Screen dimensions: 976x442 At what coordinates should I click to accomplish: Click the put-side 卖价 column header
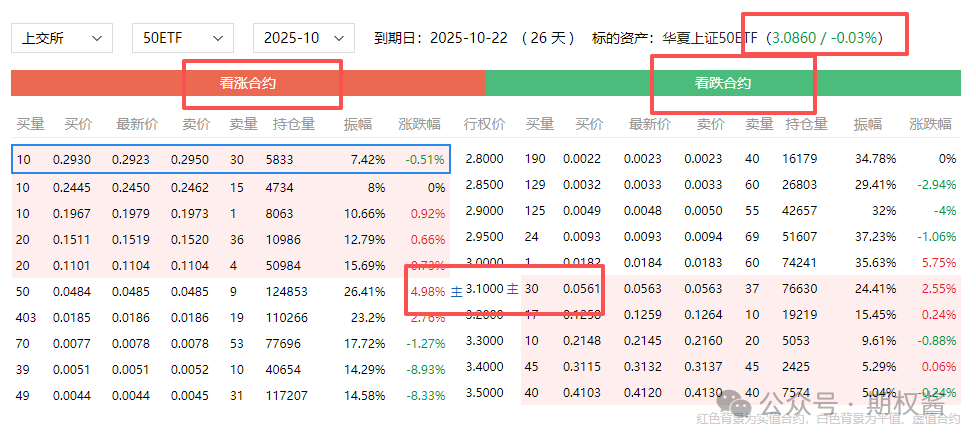pyautogui.click(x=710, y=125)
